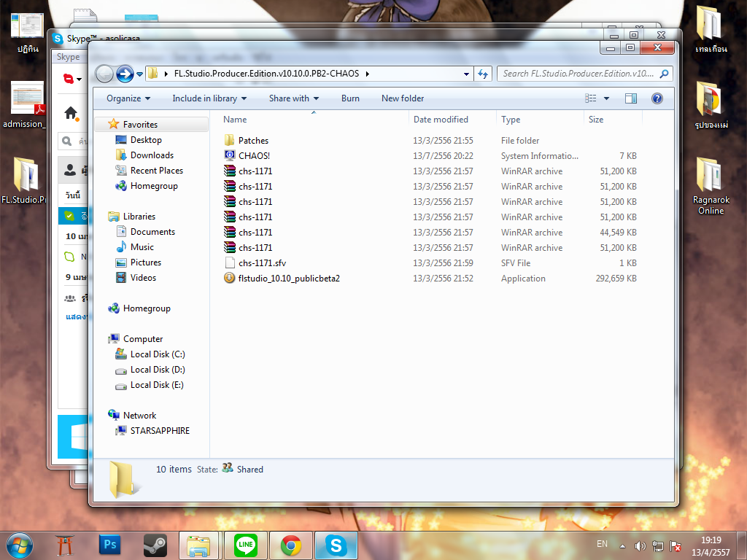
Task: Select the 44,549 KB chs-1171 WinRAR archive
Action: [430, 233]
